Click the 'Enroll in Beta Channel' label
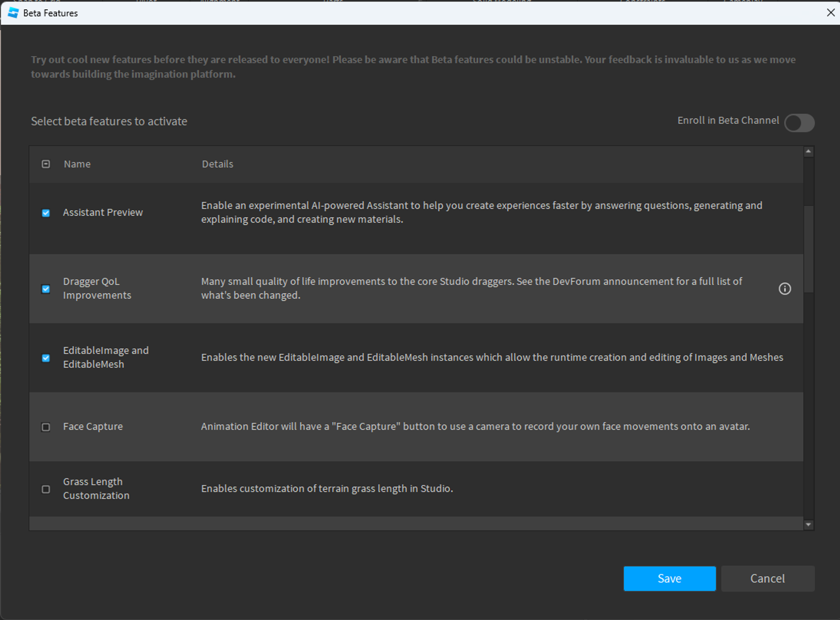Screen dimensions: 840x620 tap(728, 121)
